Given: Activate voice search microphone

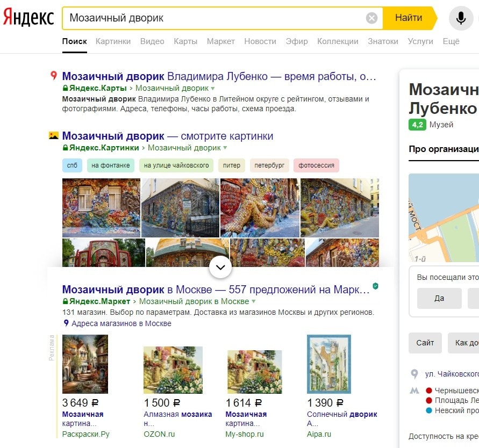Looking at the screenshot, I should click(x=461, y=18).
